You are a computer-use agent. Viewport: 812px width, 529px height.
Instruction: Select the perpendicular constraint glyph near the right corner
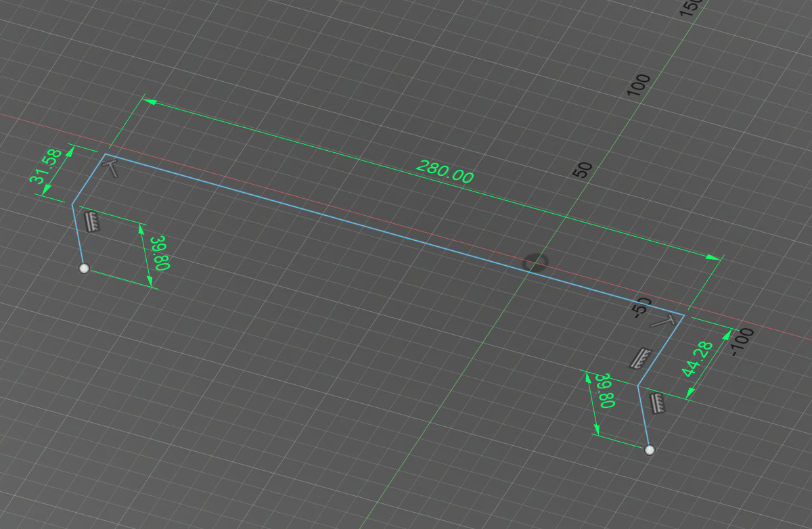(662, 322)
